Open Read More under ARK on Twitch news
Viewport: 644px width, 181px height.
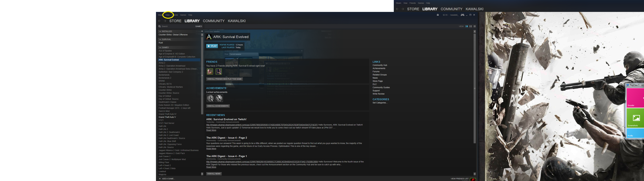pos(211,130)
